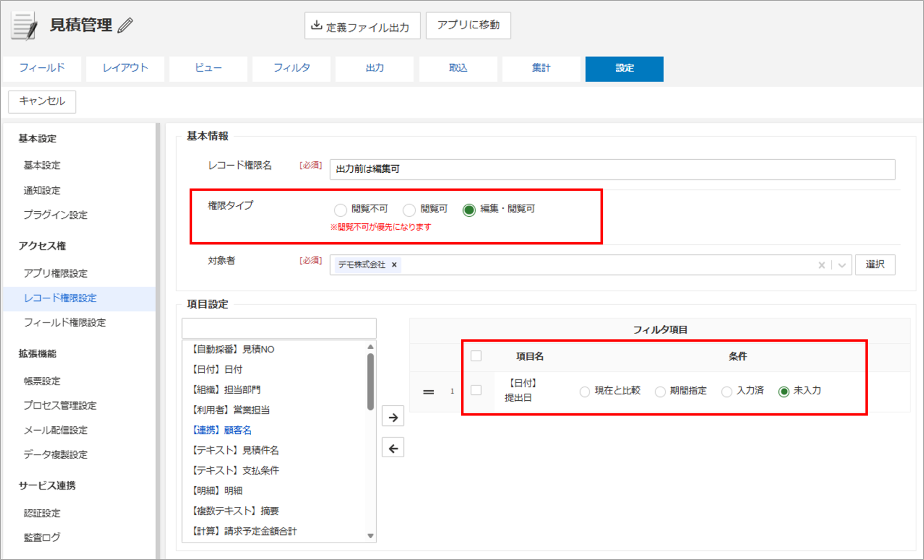Image resolution: width=924 pixels, height=560 pixels.
Task: Open 認証設定 in the sidebar
Action: coord(42,513)
